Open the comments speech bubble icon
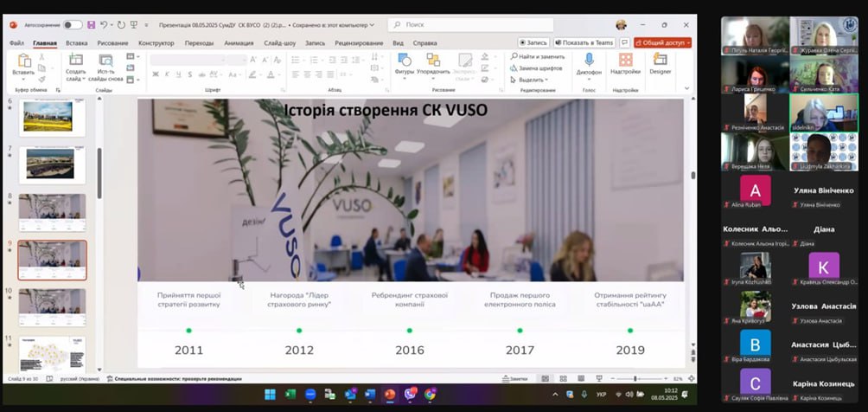Image resolution: width=868 pixels, height=412 pixels. tap(624, 42)
